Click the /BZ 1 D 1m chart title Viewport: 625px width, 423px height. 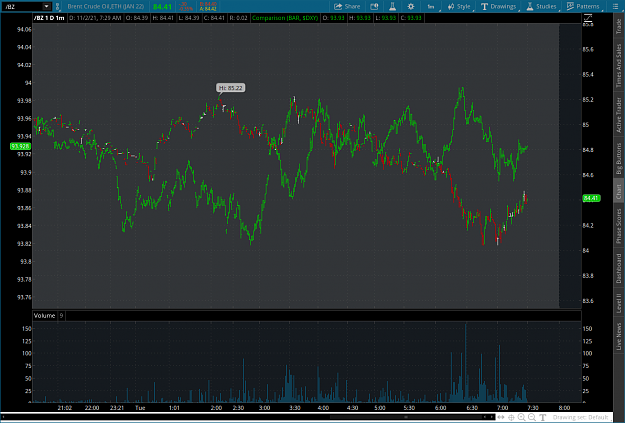point(49,18)
